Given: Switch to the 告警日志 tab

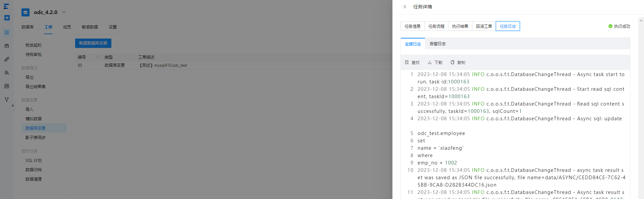Looking at the screenshot, I should pos(438,44).
